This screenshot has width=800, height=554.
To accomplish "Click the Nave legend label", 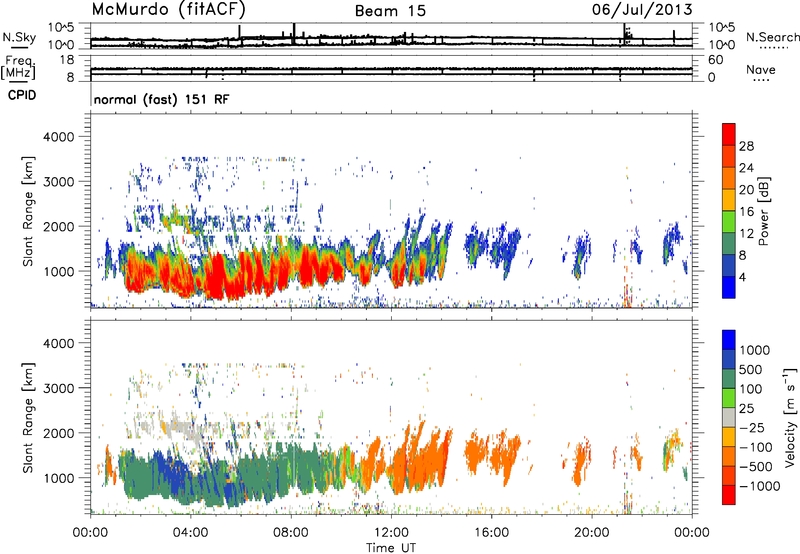I will [x=761, y=69].
